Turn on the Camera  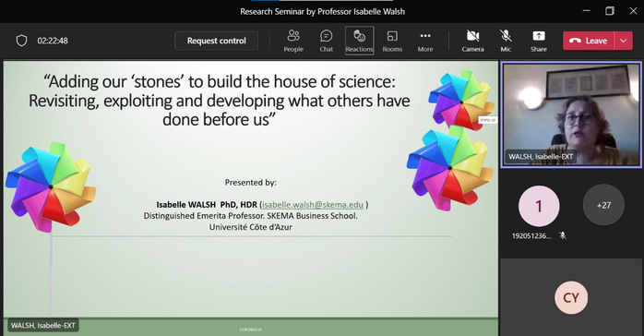[472, 41]
